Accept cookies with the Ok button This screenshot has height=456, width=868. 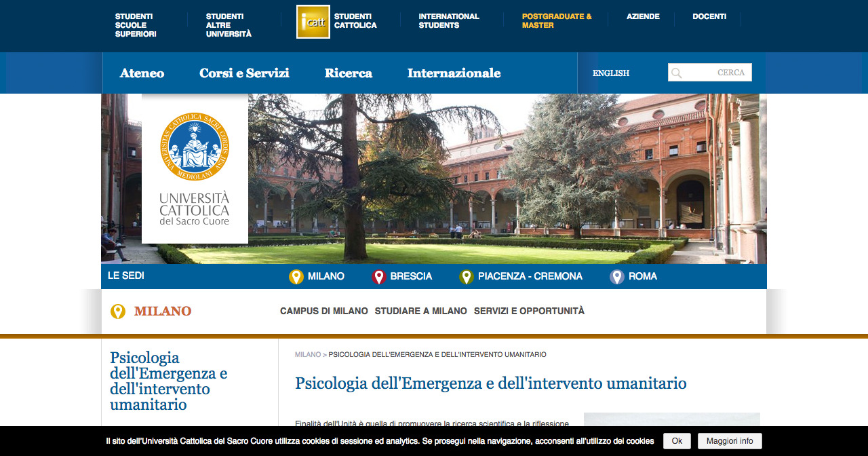point(677,441)
